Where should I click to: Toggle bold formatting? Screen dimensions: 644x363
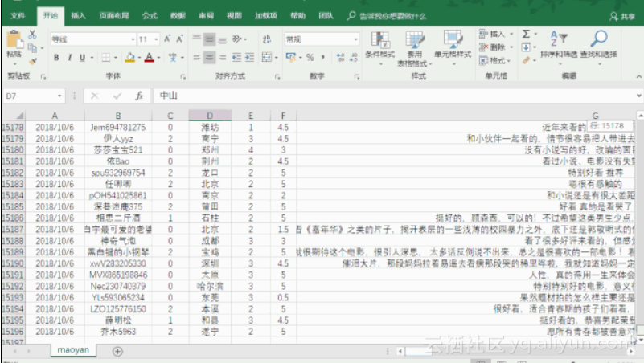coord(56,58)
